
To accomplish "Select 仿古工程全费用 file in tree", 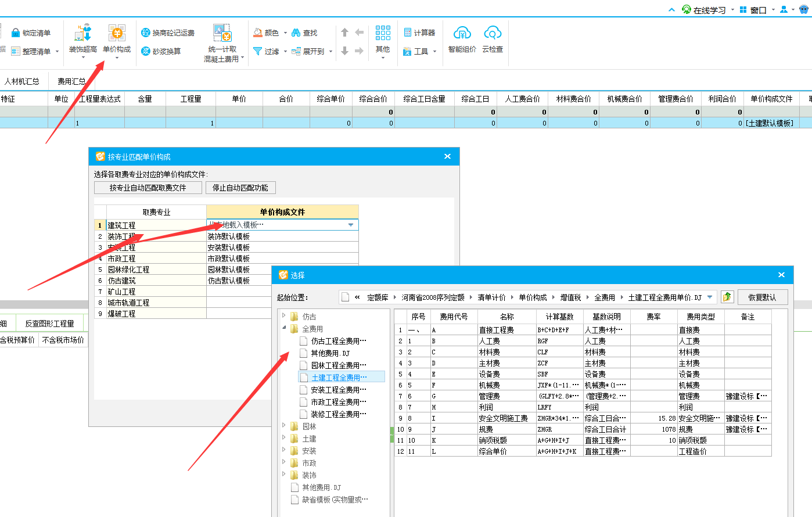I will [339, 341].
